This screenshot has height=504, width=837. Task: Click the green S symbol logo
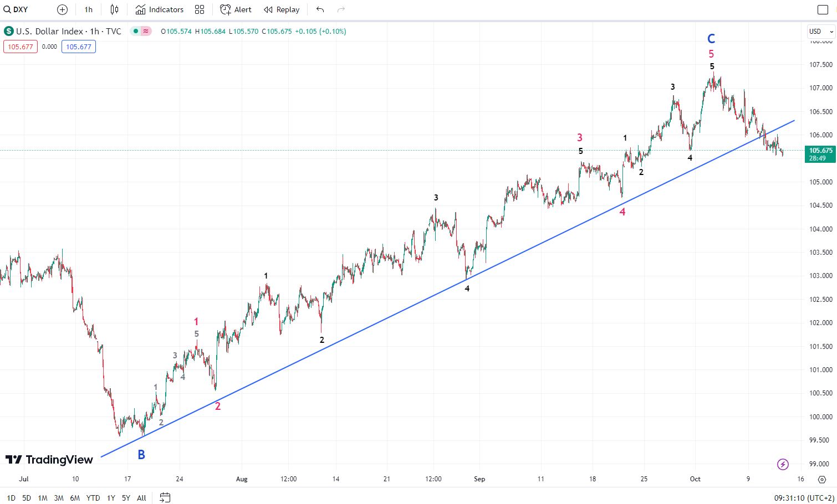(8, 32)
